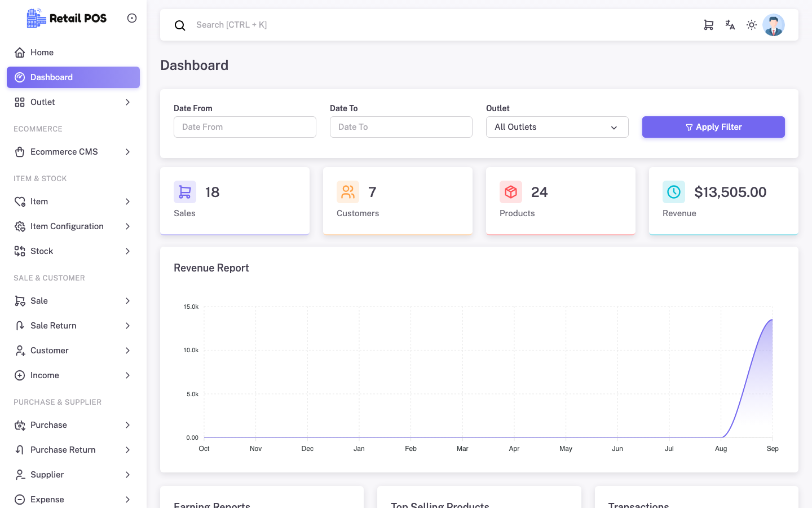The image size is (812, 508).
Task: Expand the Outlet menu
Action: coord(73,102)
